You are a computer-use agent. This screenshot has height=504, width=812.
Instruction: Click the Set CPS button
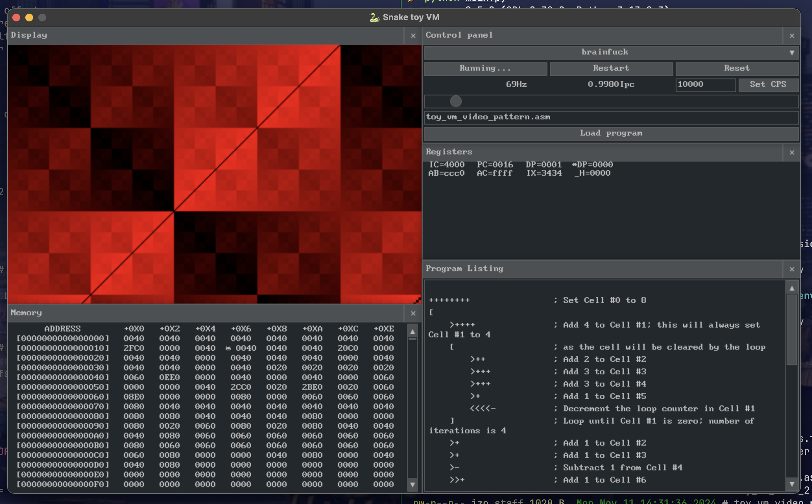point(768,85)
